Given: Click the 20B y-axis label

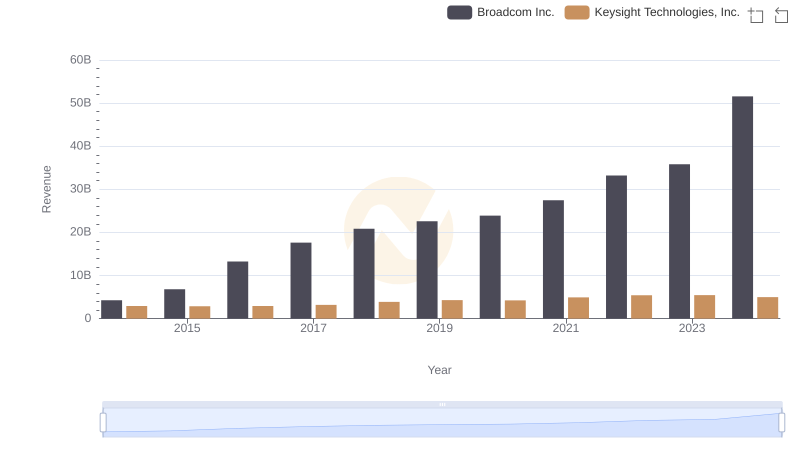Looking at the screenshot, I should click(x=81, y=232).
